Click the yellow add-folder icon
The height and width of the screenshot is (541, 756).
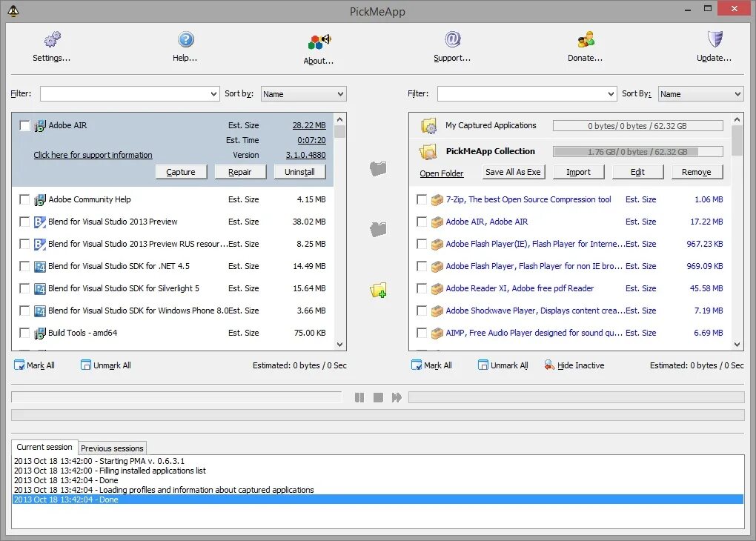pyautogui.click(x=378, y=290)
